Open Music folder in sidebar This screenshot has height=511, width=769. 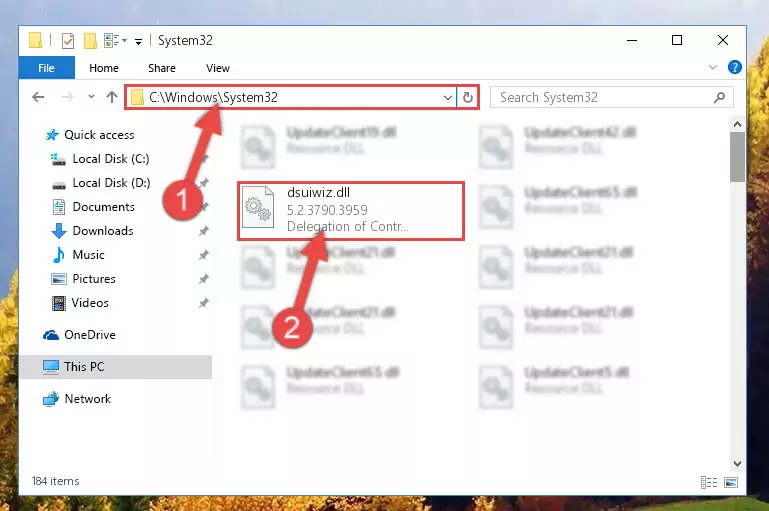point(88,255)
